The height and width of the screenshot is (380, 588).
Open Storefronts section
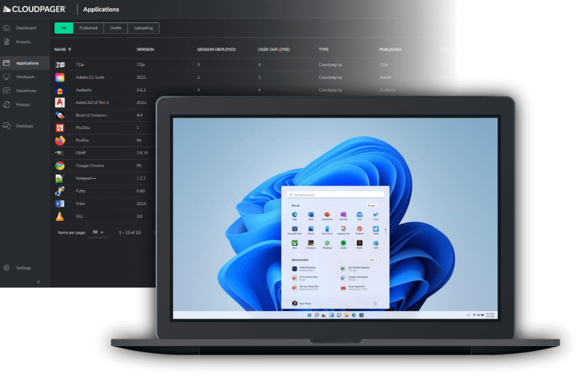click(20, 91)
